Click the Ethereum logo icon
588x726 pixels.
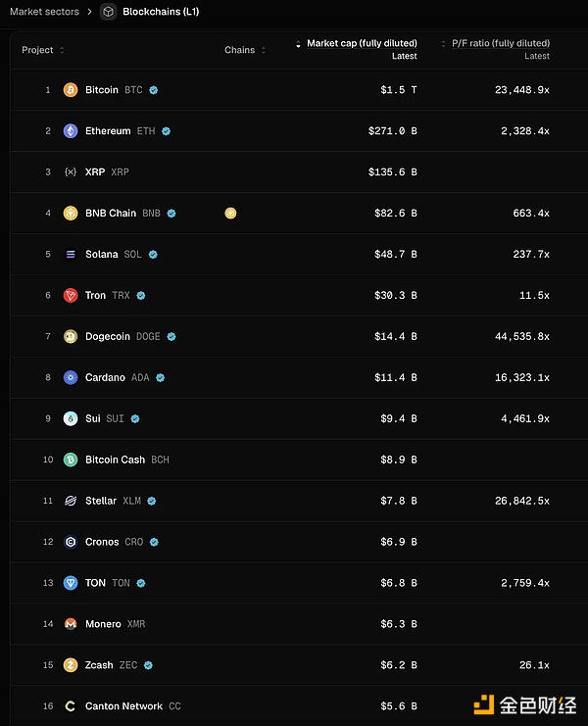71,131
